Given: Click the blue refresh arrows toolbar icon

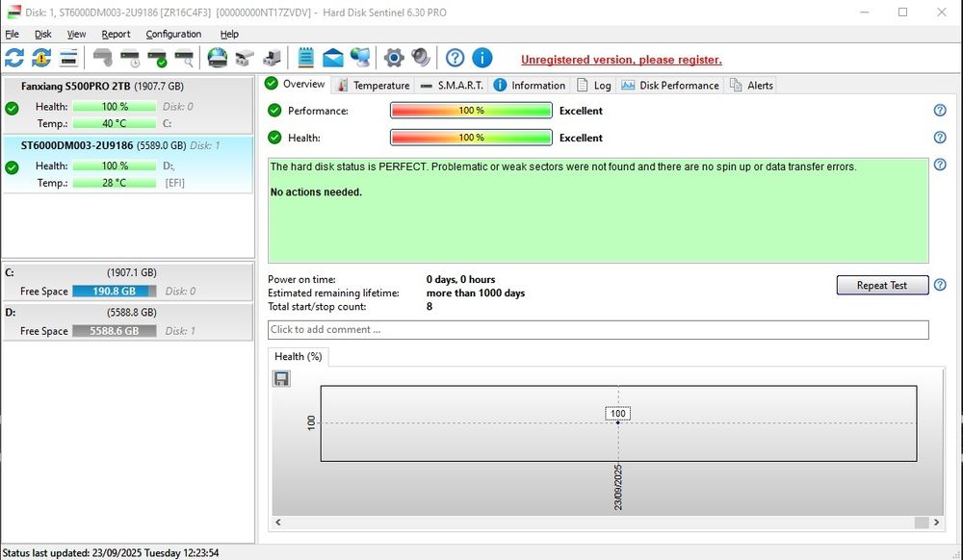Looking at the screenshot, I should tap(14, 59).
